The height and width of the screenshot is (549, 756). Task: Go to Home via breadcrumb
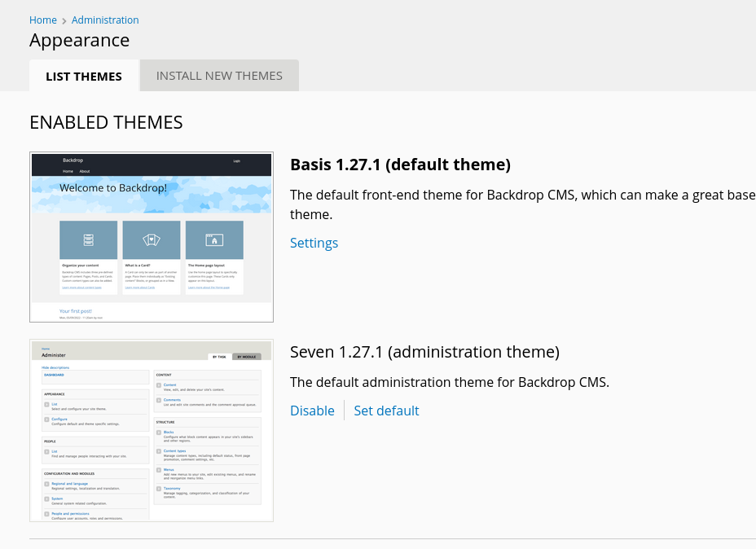tap(43, 20)
